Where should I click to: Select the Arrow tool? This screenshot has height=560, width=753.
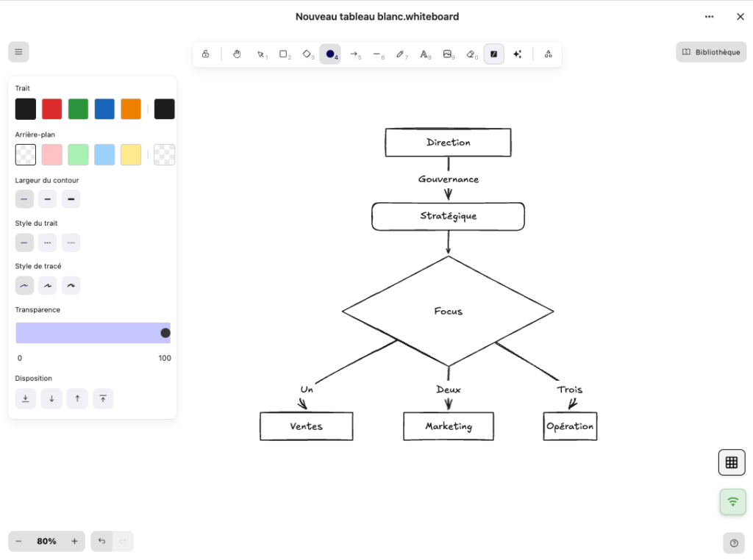point(354,54)
